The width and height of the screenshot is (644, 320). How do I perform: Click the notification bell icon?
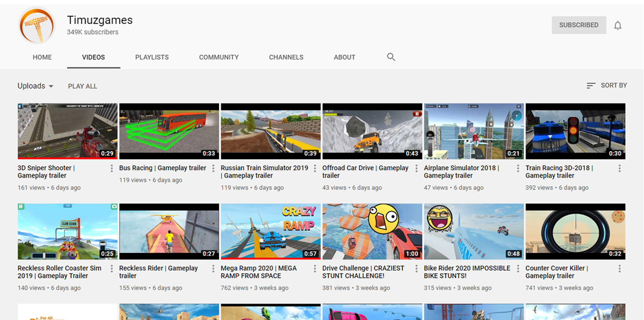pyautogui.click(x=618, y=25)
